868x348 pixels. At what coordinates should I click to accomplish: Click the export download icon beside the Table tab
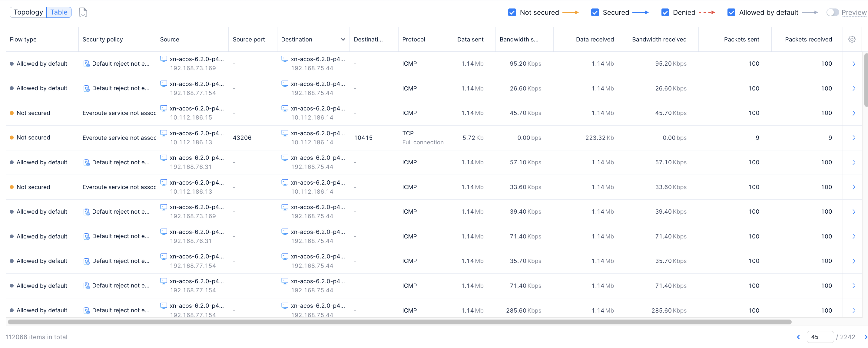click(x=83, y=12)
